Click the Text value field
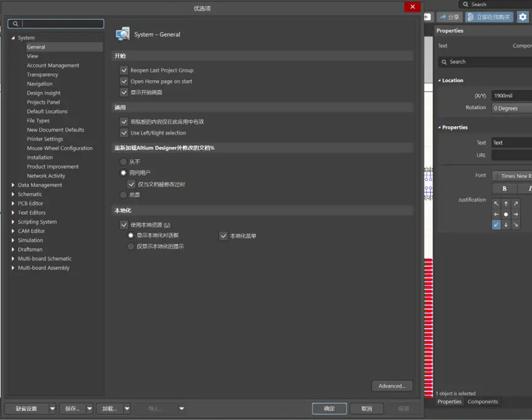 (512, 143)
